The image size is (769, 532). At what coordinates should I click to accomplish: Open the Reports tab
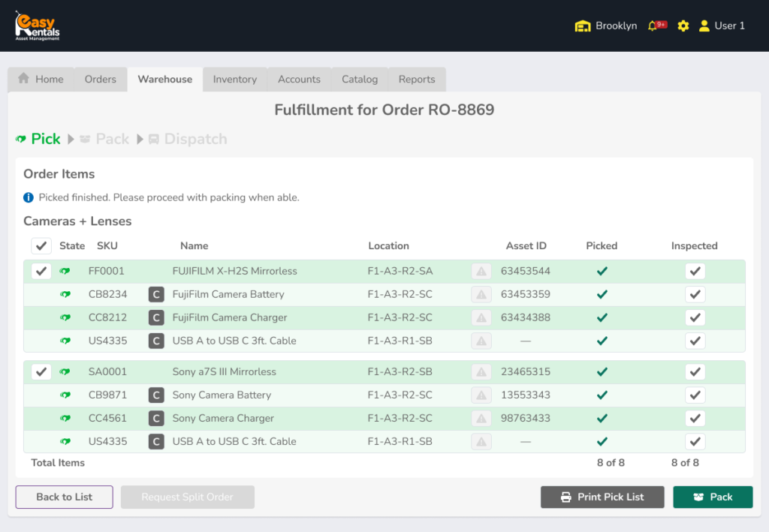[x=417, y=79]
